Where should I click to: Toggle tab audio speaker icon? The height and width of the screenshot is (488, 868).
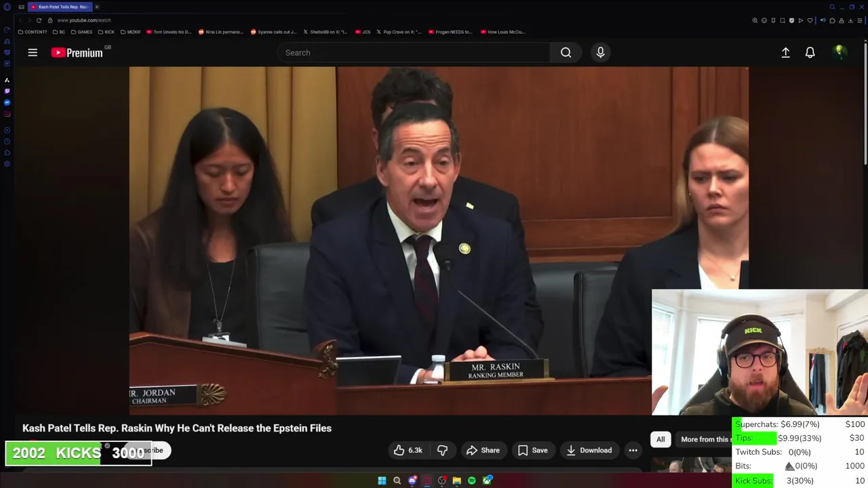(823, 20)
